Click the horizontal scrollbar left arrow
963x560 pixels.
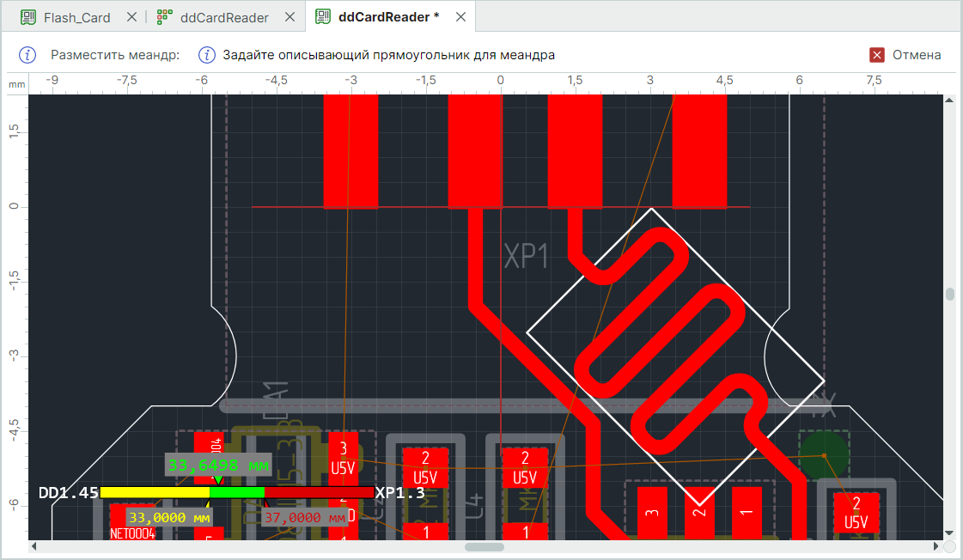pos(34,546)
